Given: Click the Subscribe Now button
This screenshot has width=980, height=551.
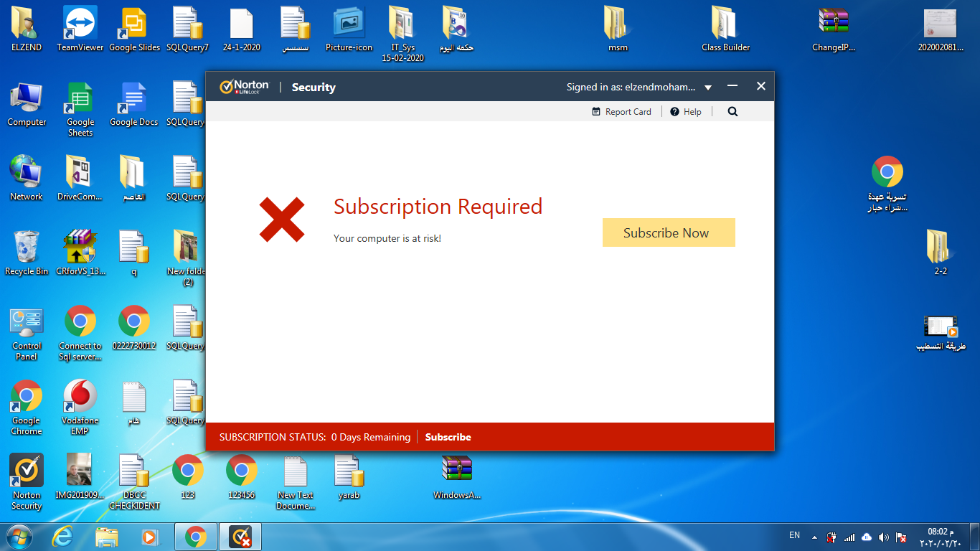Looking at the screenshot, I should pyautogui.click(x=669, y=232).
